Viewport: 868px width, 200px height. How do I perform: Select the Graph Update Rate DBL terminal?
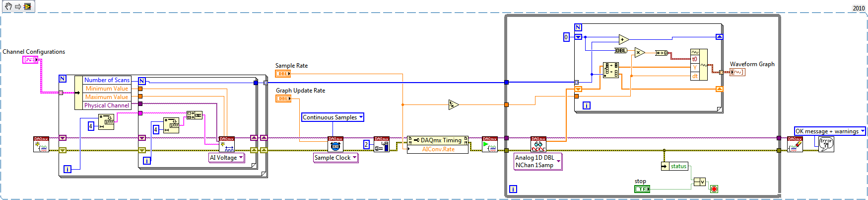pos(283,99)
